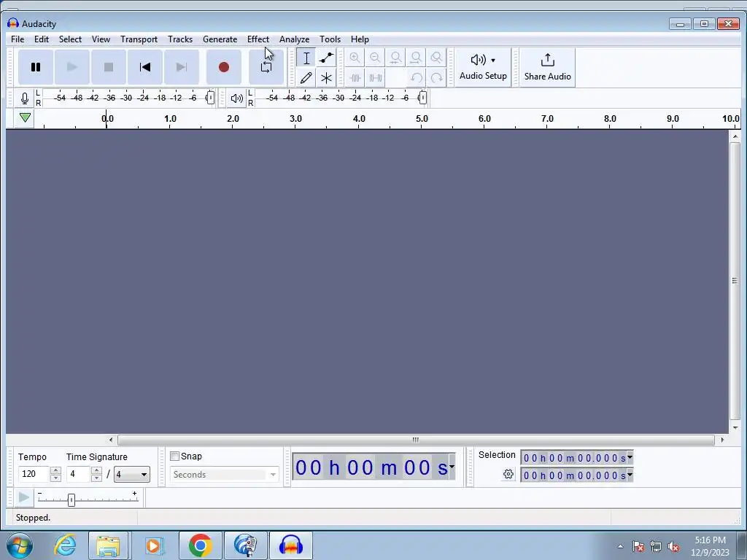Click the recording level slider handle
The width and height of the screenshot is (747, 560).
coord(211,98)
